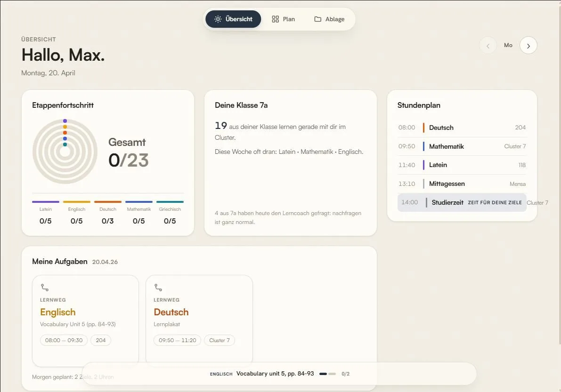561x392 pixels.
Task: Click the Meine Aufgaben heading
Action: click(60, 261)
